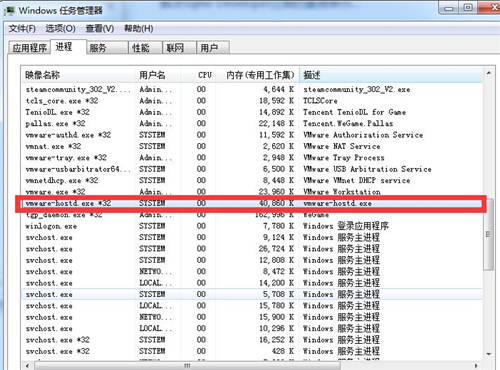Sort by 映像名称 column header
This screenshot has height=370, width=500.
78,75
